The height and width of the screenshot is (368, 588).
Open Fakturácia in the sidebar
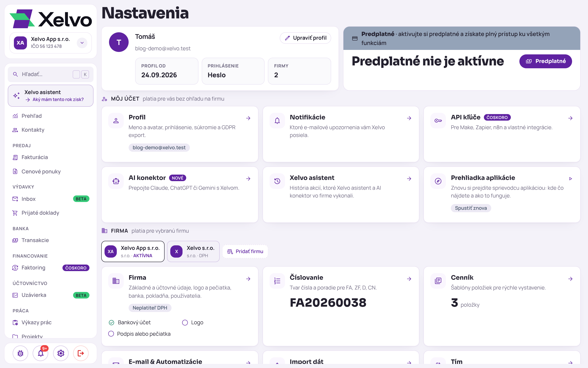point(51,157)
